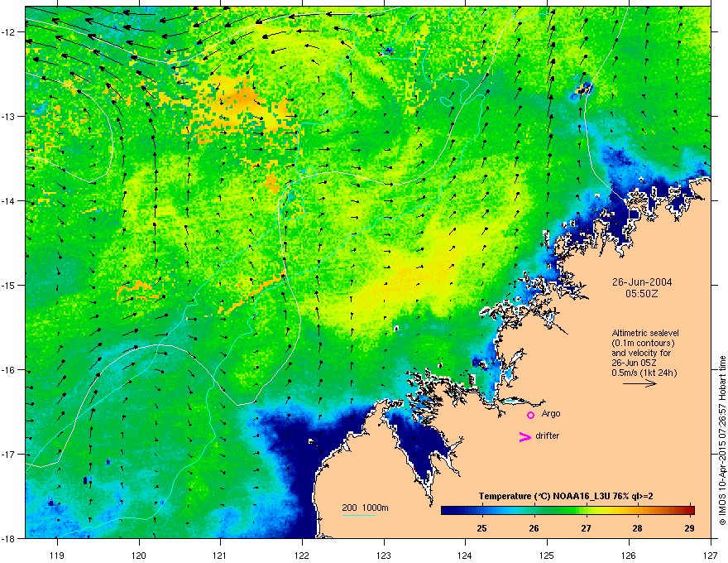Click the 'Argo' legend label
728x563 pixels.
pos(551,413)
